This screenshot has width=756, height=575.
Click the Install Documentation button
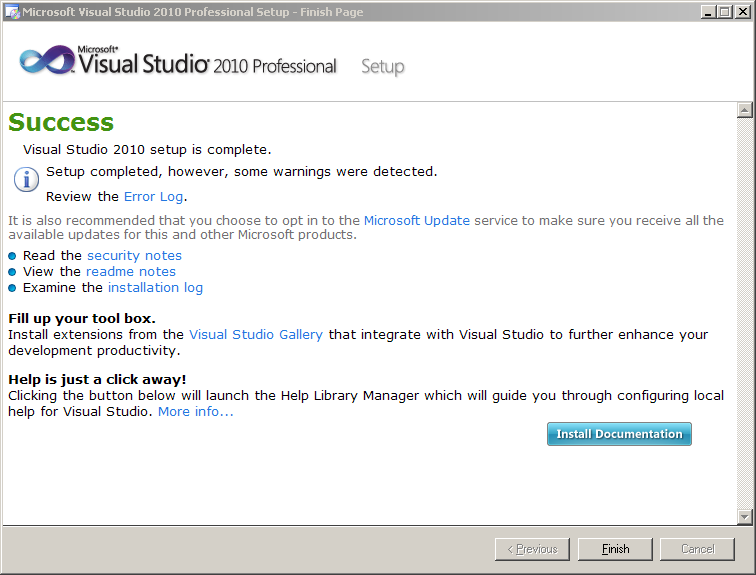tap(619, 434)
